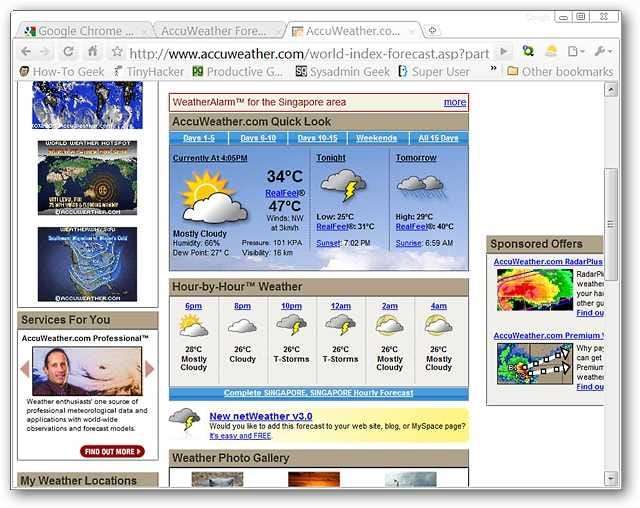Viewport: 640px width, 508px height.
Task: Close the AccuWeather.co... tab
Action: 412,31
